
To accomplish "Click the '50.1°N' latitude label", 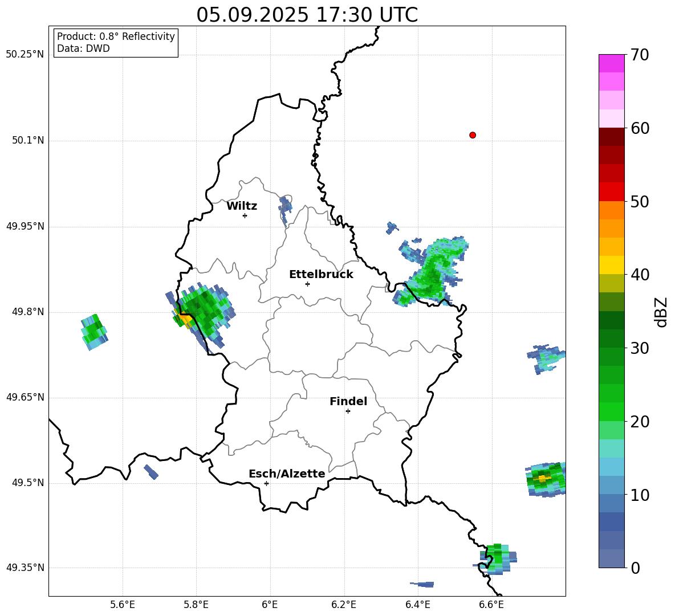I will 29,141.
